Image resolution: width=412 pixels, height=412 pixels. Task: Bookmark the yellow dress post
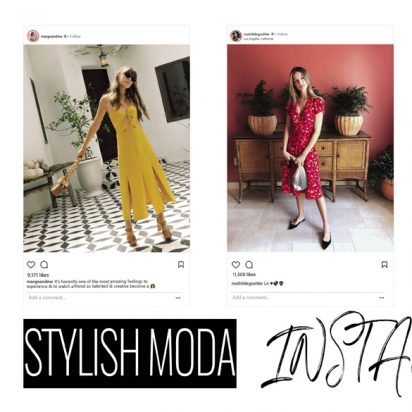181,265
